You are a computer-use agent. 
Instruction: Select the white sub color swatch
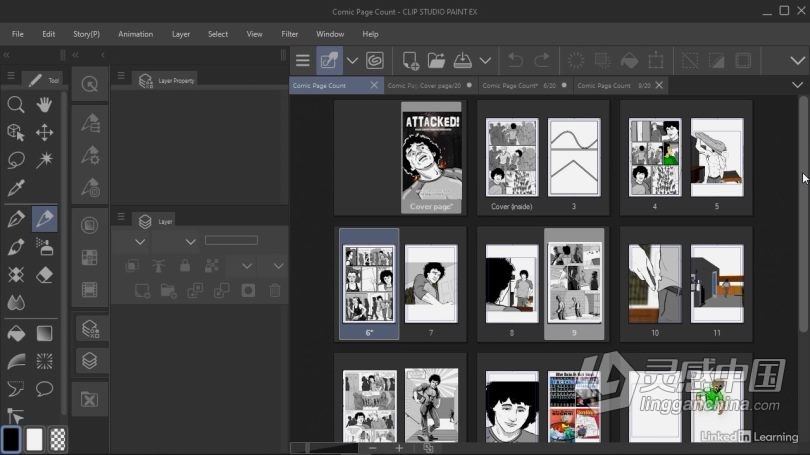click(x=34, y=440)
